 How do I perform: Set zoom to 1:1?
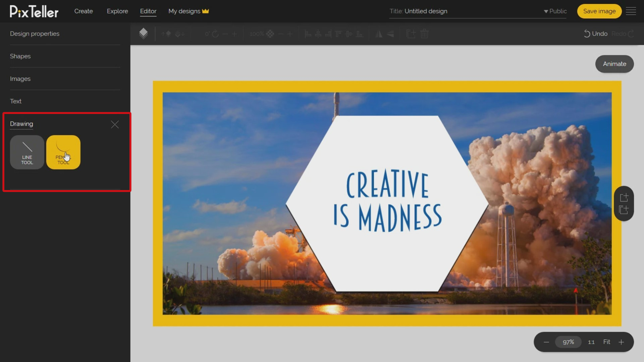(x=591, y=342)
